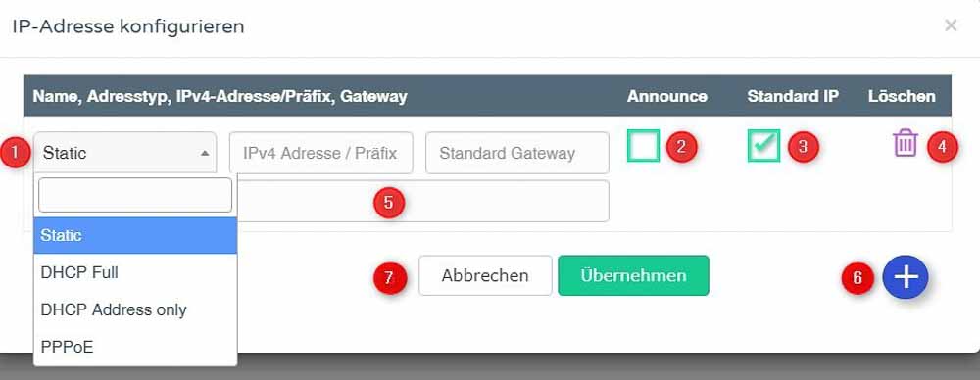
Task: Pick DHCP Address only from the list
Action: point(135,309)
